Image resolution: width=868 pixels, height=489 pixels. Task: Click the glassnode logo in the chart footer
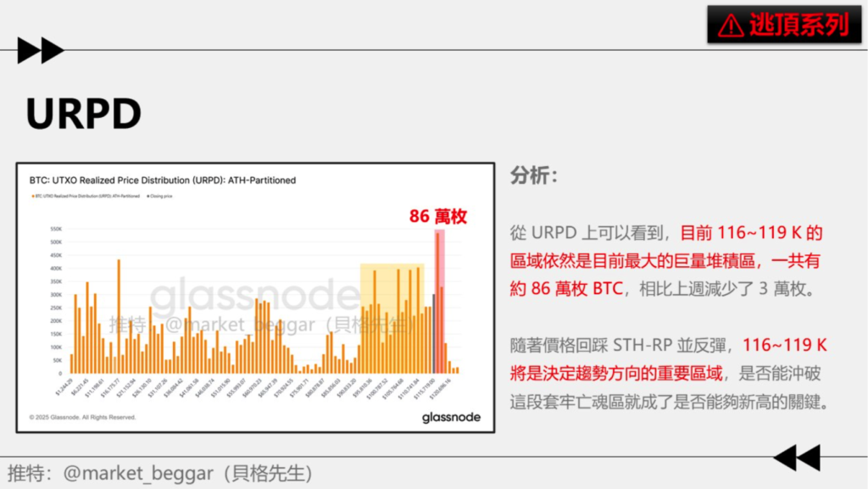click(x=451, y=416)
